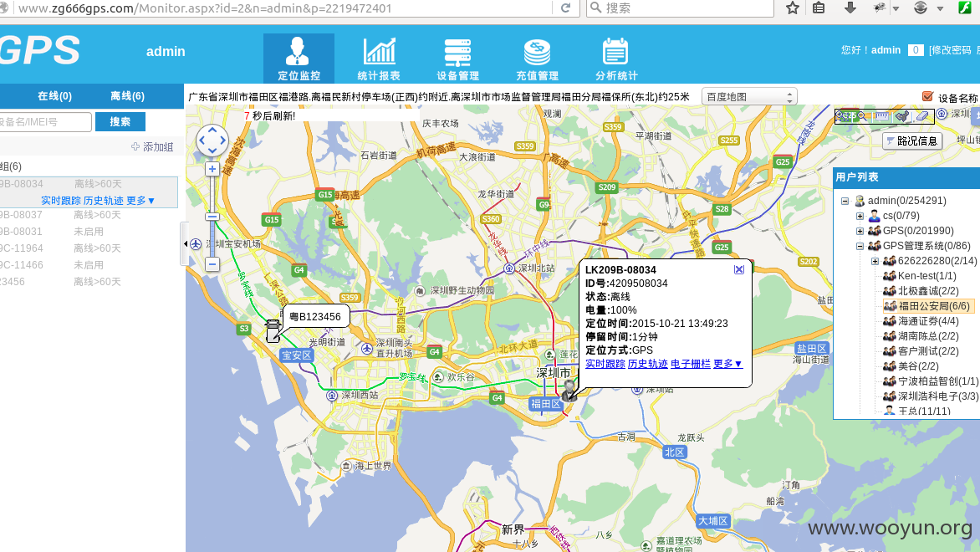Switch to the 离线(6) offline tab

click(127, 95)
